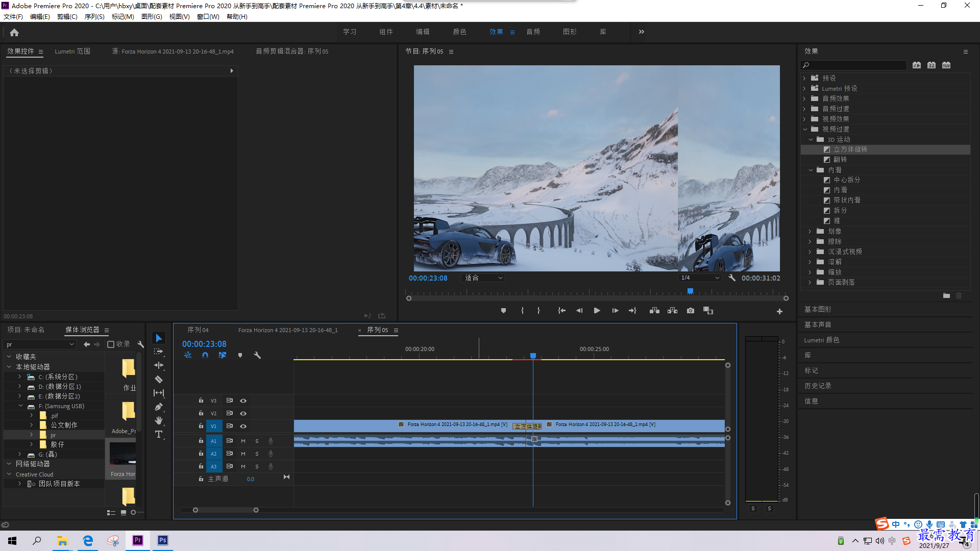Viewport: 980px width, 551px height.
Task: Collapse the 视频过渡 folder
Action: [x=805, y=129]
